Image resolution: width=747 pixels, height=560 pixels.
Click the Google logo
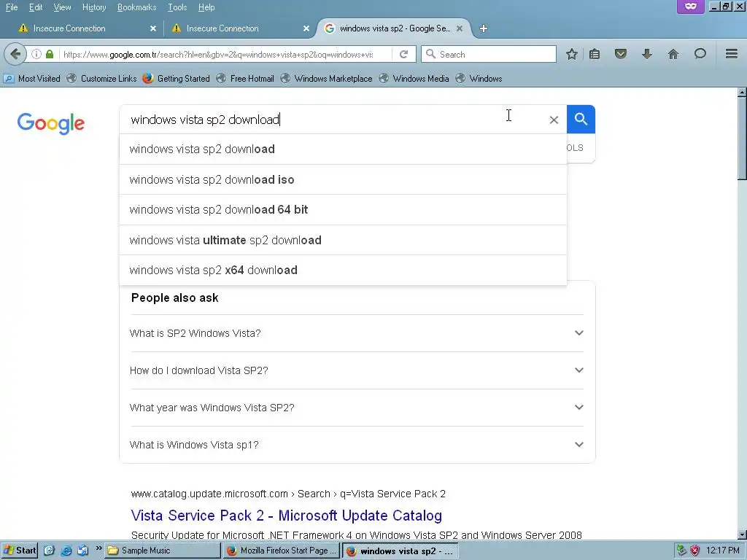(x=51, y=123)
